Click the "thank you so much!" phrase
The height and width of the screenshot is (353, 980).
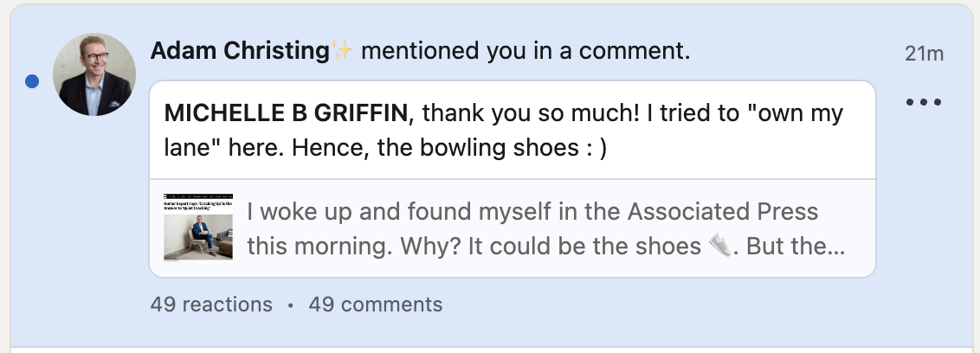click(x=498, y=113)
